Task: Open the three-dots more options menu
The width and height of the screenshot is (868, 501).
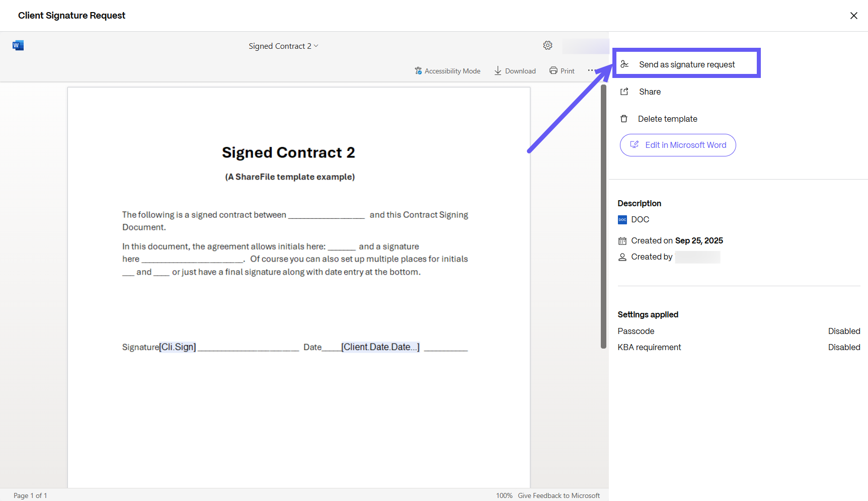Action: (590, 70)
